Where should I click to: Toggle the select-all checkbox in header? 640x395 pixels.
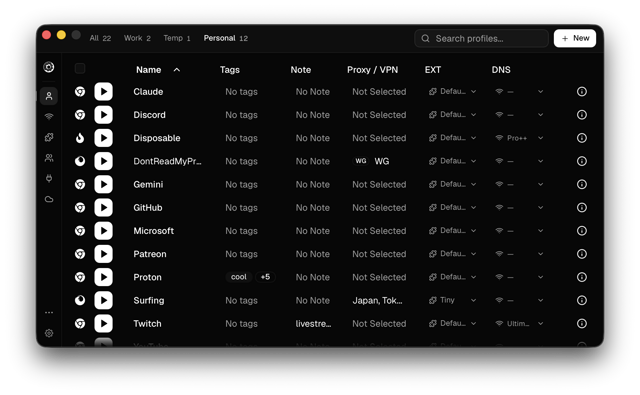(80, 69)
